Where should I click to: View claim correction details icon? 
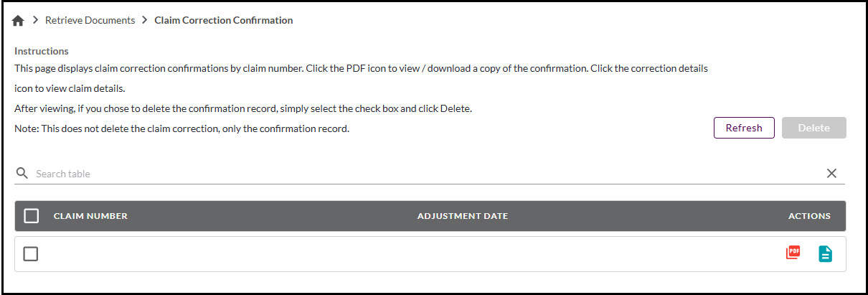[x=826, y=253]
